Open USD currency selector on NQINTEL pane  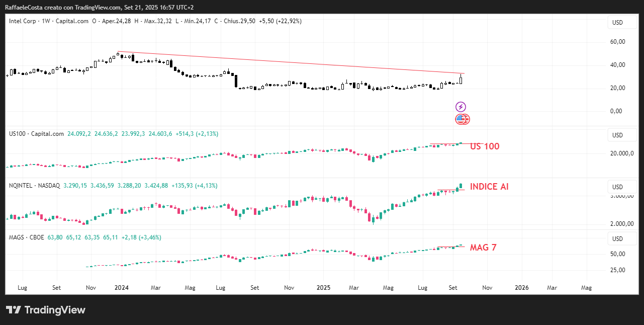click(616, 187)
